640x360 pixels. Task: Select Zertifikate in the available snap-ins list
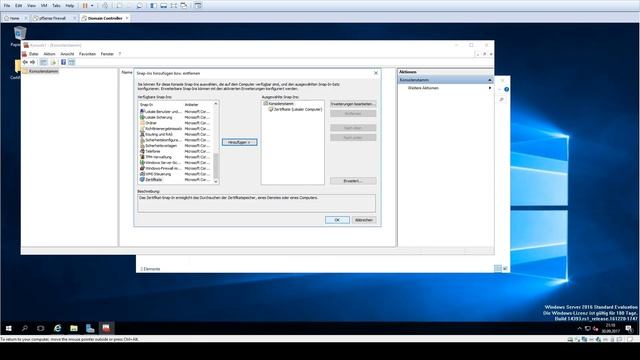pos(176,180)
